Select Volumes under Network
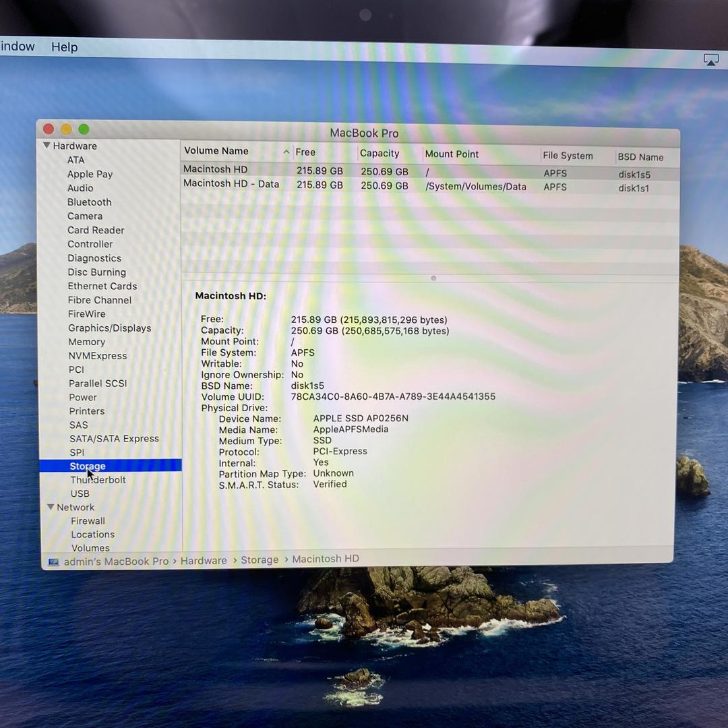This screenshot has width=728, height=728. [90, 548]
